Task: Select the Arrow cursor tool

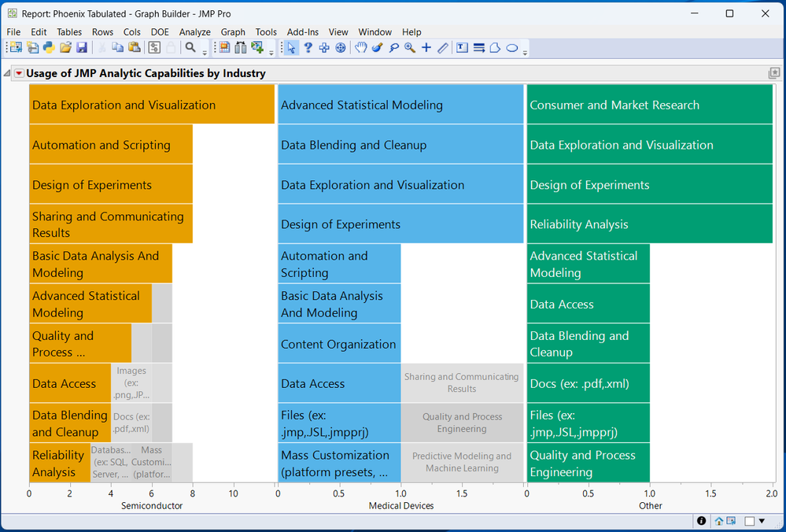Action: pos(291,48)
